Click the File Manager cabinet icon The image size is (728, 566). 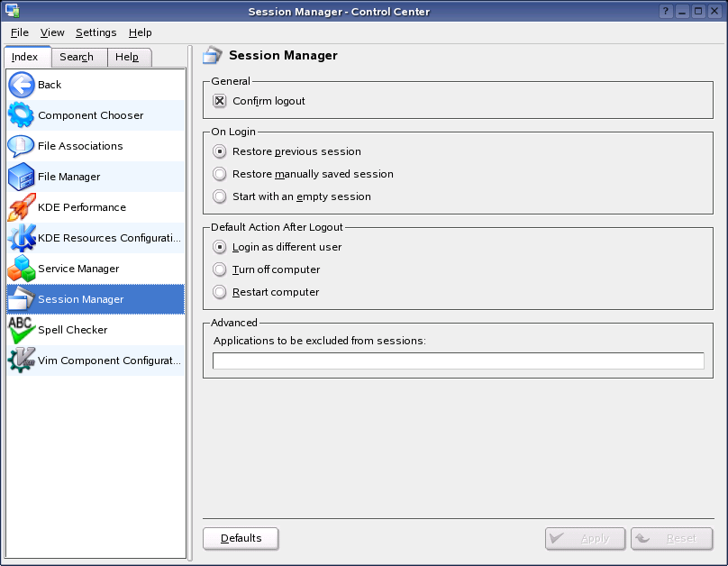click(22, 177)
